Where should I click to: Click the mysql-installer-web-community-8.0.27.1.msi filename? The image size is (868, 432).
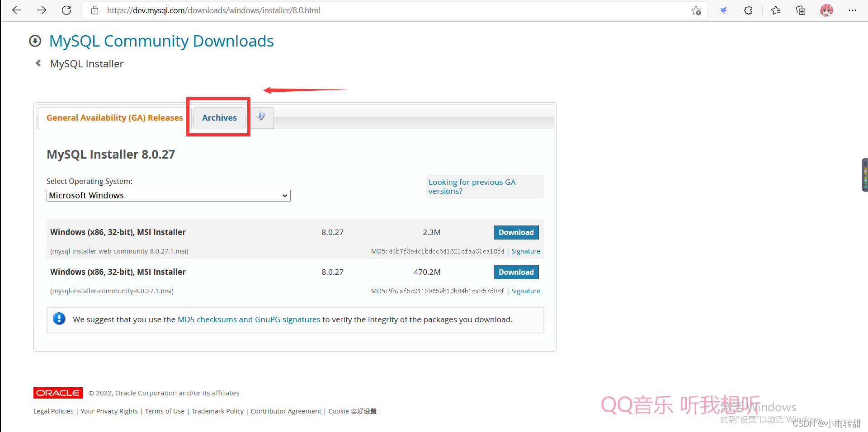coord(119,251)
